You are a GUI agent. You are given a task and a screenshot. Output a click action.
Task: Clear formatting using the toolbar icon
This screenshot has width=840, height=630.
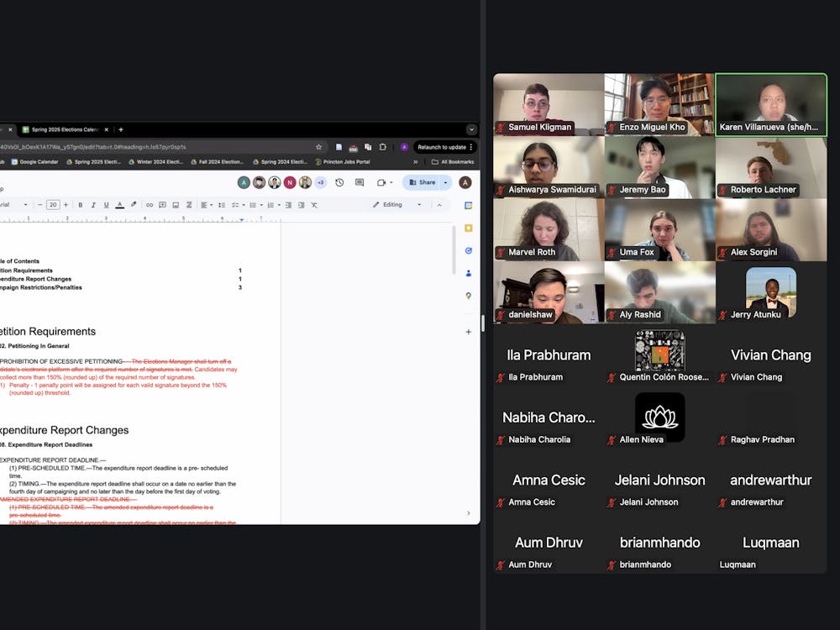coord(314,205)
